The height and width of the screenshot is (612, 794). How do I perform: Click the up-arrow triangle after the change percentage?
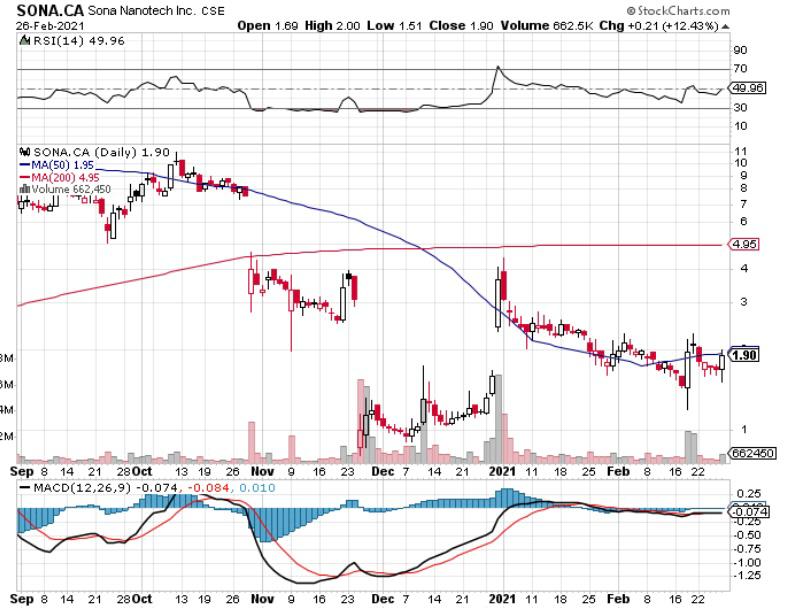pos(725,26)
